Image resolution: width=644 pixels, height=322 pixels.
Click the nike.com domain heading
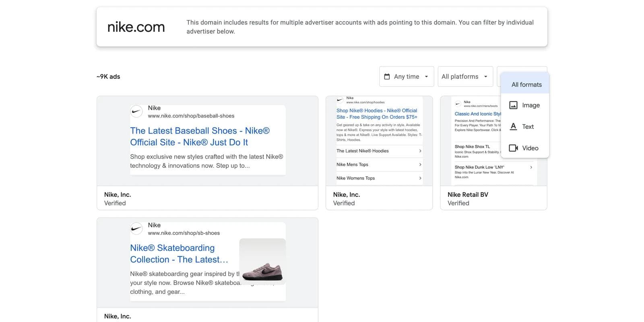coord(136,27)
